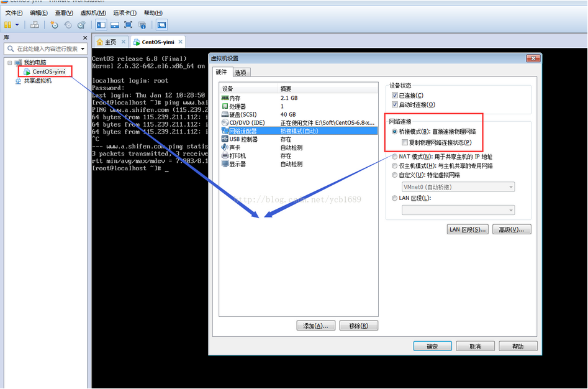588x389 pixels.
Task: Confirm settings with the 确定 button
Action: pos(432,346)
